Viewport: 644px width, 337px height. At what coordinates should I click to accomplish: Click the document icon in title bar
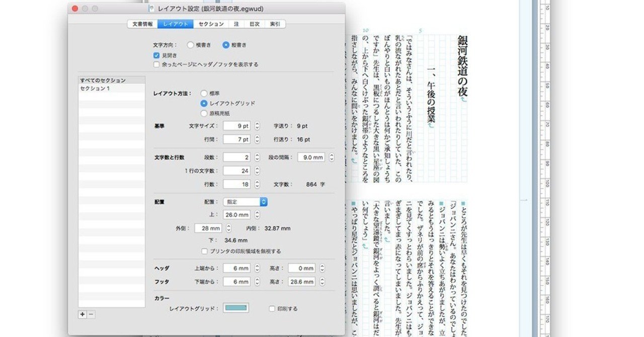coord(151,9)
